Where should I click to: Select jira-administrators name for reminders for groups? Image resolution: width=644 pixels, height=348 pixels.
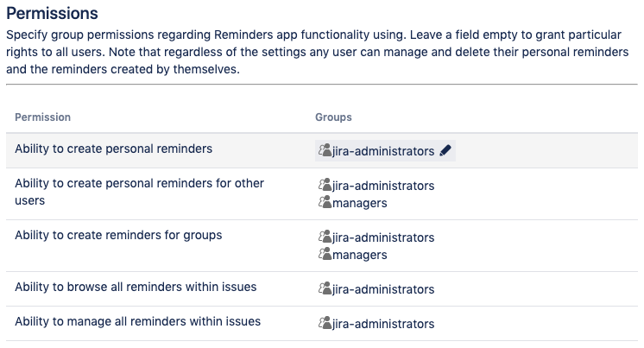tap(383, 237)
